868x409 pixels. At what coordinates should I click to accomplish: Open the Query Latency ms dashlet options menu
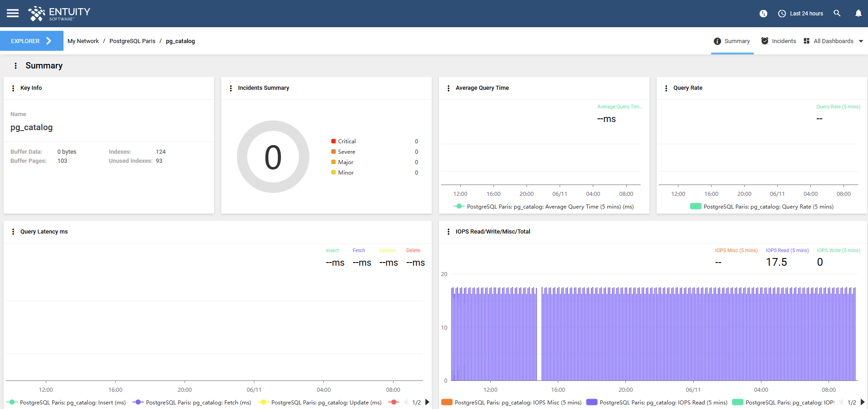13,232
